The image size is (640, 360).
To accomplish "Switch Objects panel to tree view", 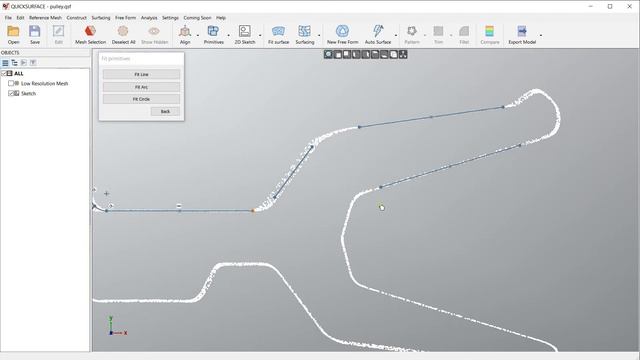I will pos(14,63).
